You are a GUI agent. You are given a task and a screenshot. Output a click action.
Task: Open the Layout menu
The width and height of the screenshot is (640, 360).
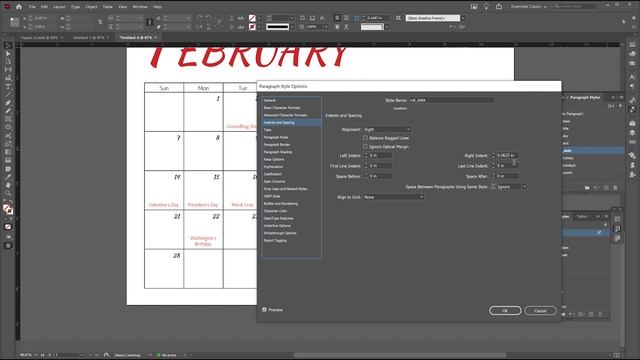coord(59,7)
